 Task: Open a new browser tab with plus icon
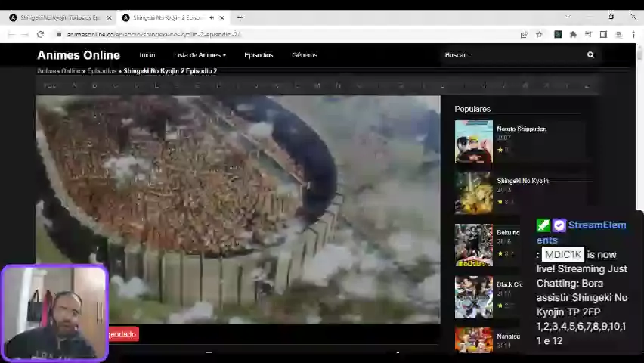click(240, 17)
